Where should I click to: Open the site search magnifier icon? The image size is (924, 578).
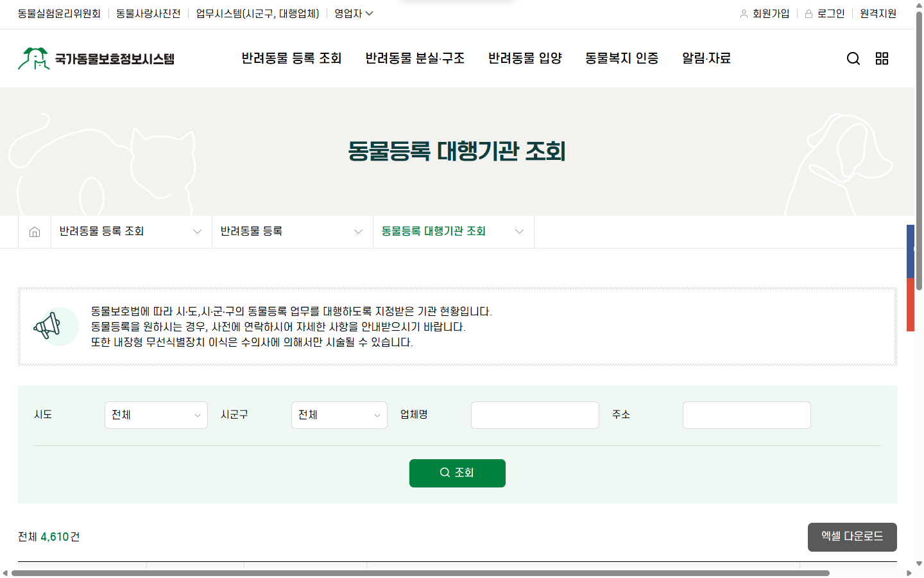pos(853,58)
